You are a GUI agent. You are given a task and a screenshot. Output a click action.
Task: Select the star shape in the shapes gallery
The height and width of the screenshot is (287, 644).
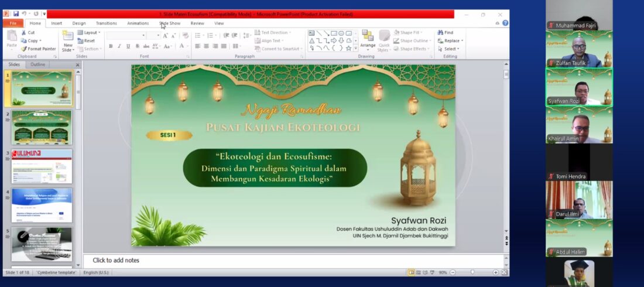pyautogui.click(x=348, y=48)
